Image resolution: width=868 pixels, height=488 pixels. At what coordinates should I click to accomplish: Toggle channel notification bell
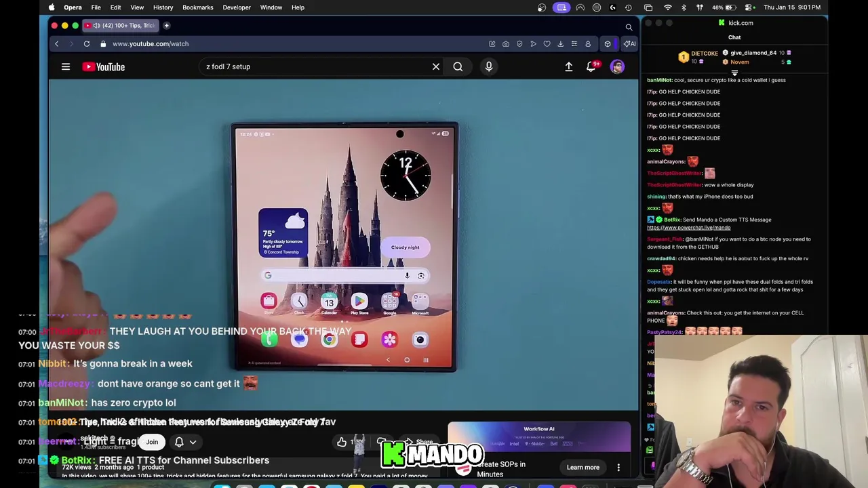click(x=179, y=442)
